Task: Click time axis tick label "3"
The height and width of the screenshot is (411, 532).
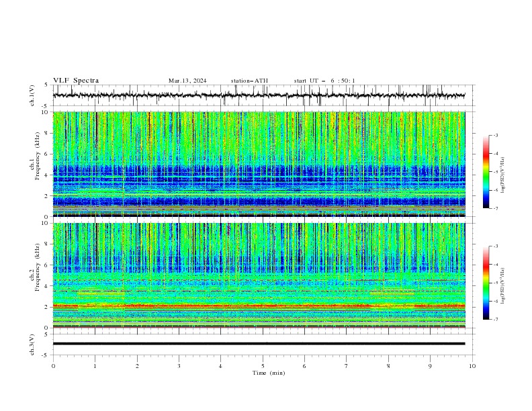Action: [x=179, y=366]
